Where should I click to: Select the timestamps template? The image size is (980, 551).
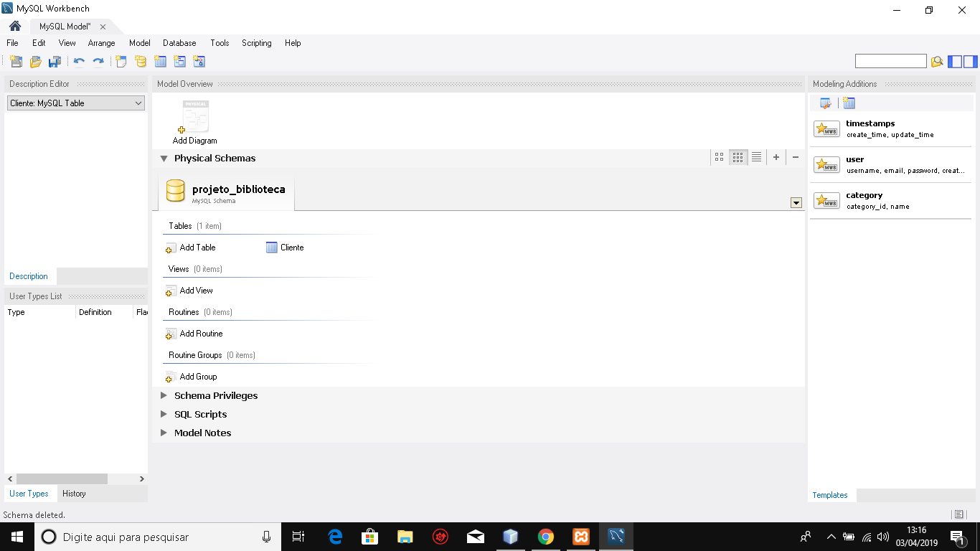[890, 129]
